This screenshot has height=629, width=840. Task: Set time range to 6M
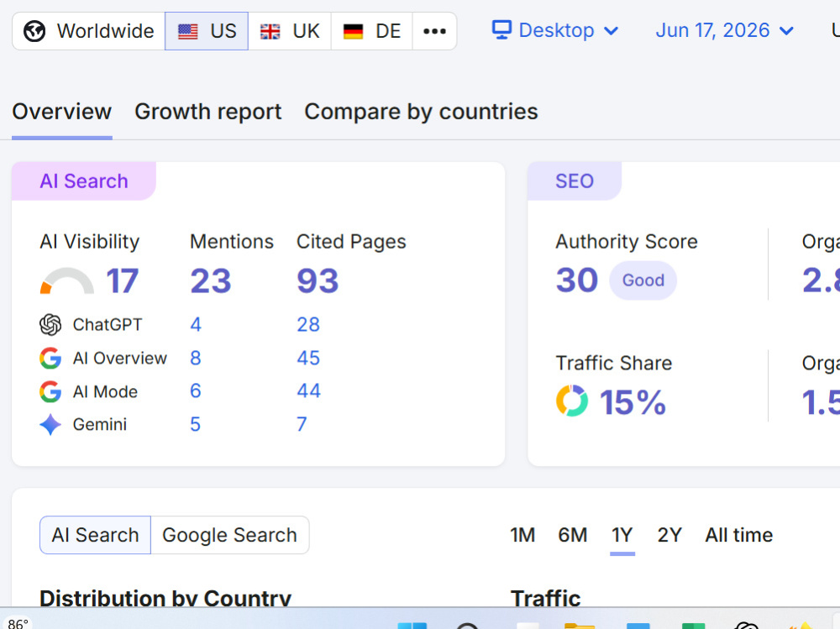pos(573,535)
